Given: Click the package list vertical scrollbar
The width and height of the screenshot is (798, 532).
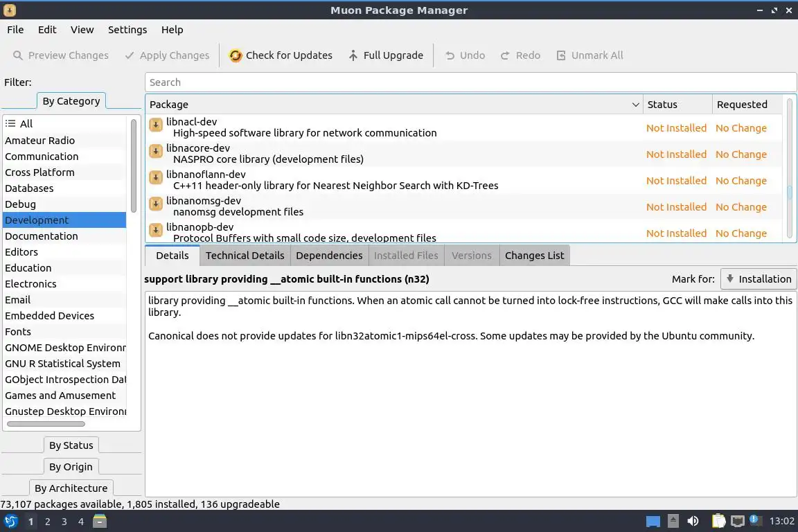Looking at the screenshot, I should (x=790, y=193).
